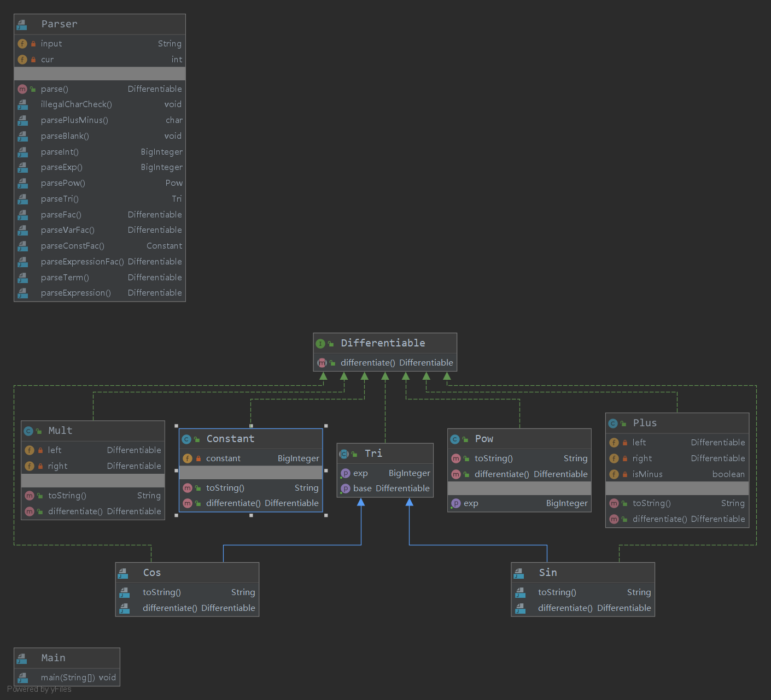Click the file icon in the Cos header

tap(124, 573)
